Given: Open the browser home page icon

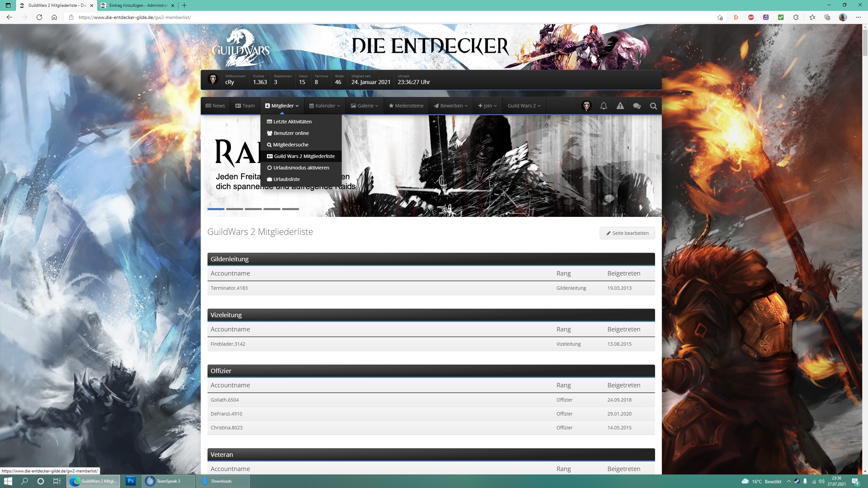Looking at the screenshot, I should 54,17.
